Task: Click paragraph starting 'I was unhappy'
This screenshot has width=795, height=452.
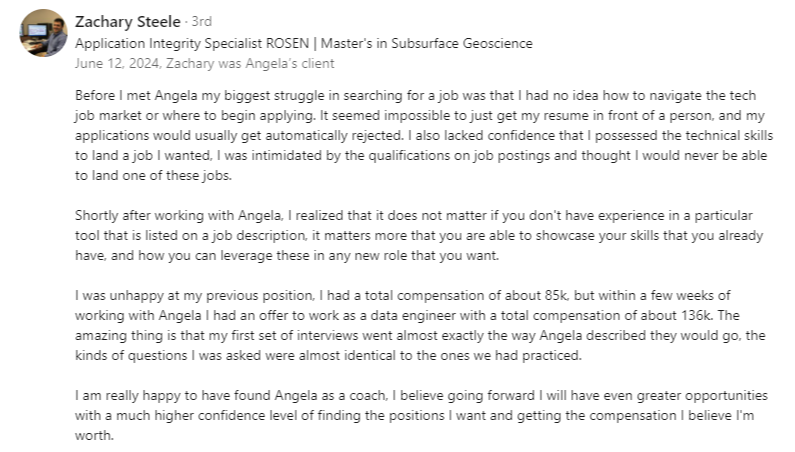Action: click(x=420, y=325)
